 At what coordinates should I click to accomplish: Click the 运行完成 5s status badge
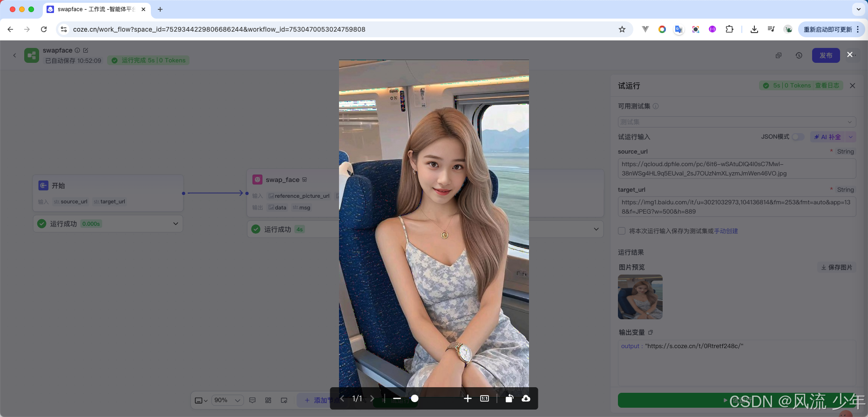(x=149, y=61)
